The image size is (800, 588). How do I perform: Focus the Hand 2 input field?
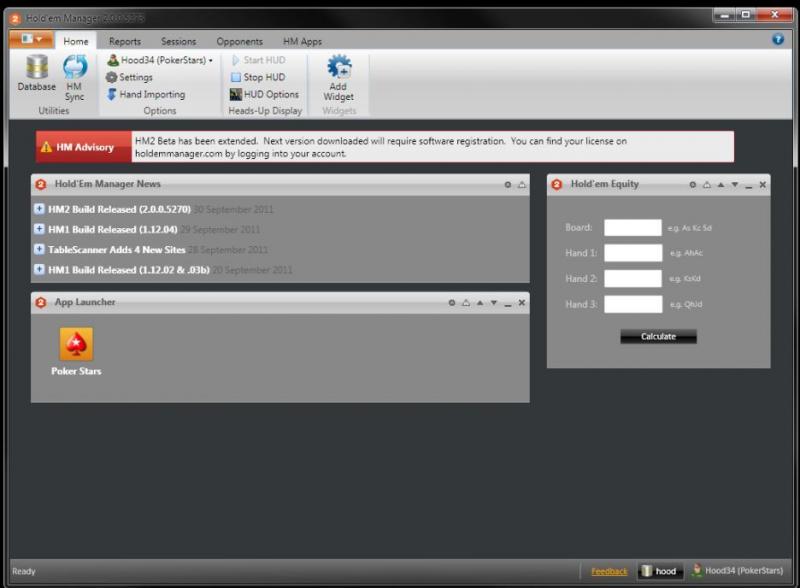click(x=633, y=279)
